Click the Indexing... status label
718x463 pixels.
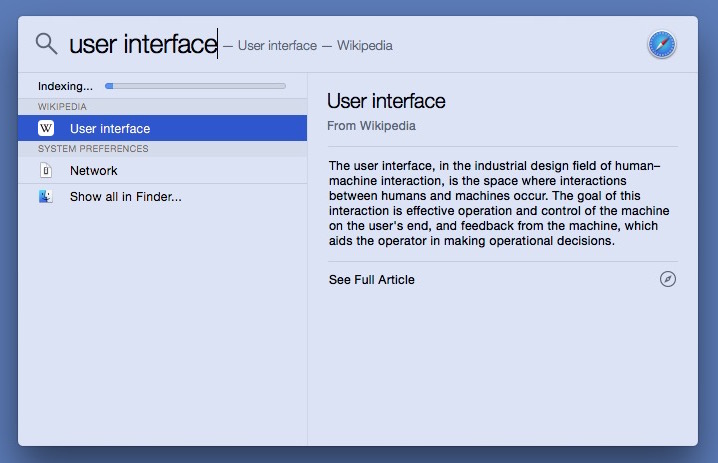65,86
